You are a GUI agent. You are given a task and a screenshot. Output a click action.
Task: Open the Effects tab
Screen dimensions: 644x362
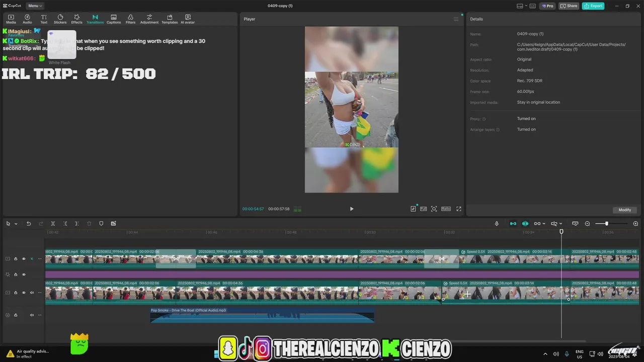[76, 19]
